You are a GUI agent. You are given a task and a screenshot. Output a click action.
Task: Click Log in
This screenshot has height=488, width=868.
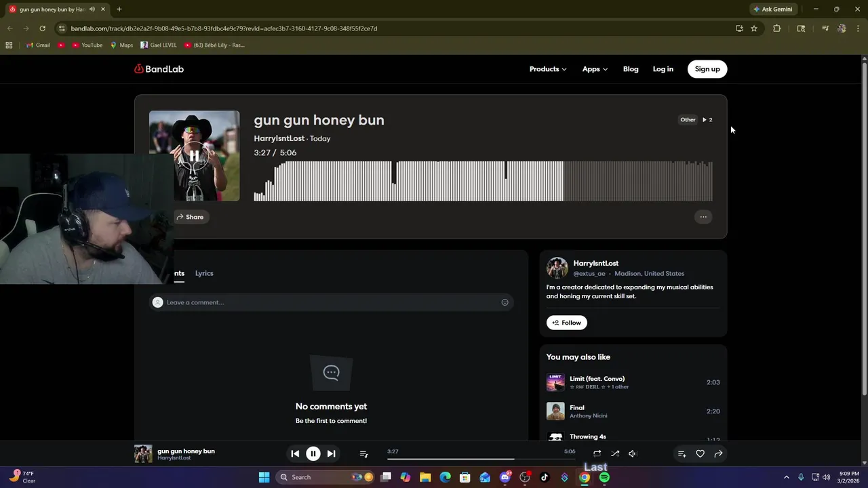coord(663,69)
